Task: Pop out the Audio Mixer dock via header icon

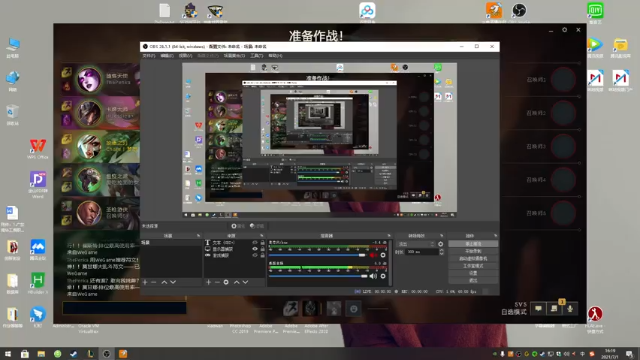Action: [x=389, y=236]
